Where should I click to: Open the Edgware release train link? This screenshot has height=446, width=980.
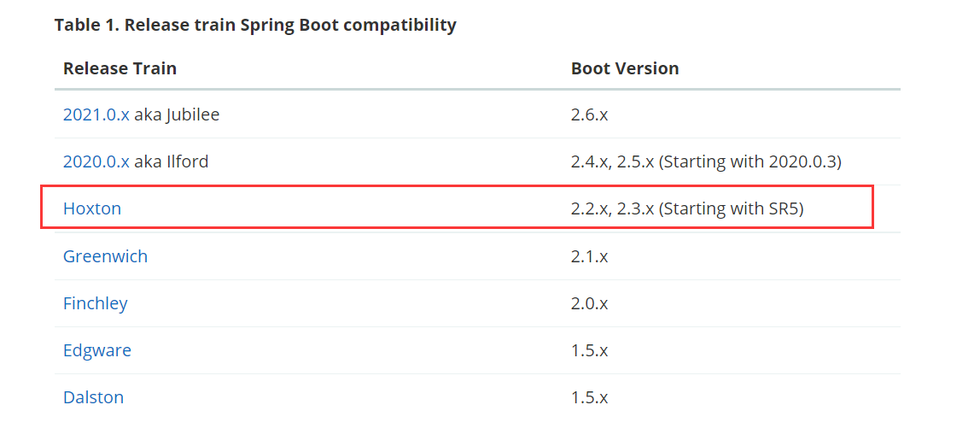click(x=97, y=350)
